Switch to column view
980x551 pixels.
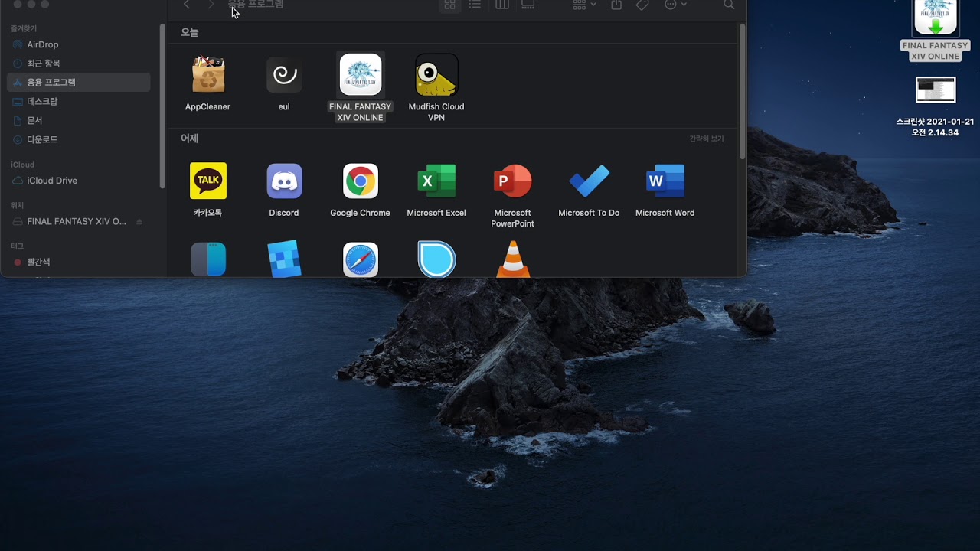[x=502, y=5]
